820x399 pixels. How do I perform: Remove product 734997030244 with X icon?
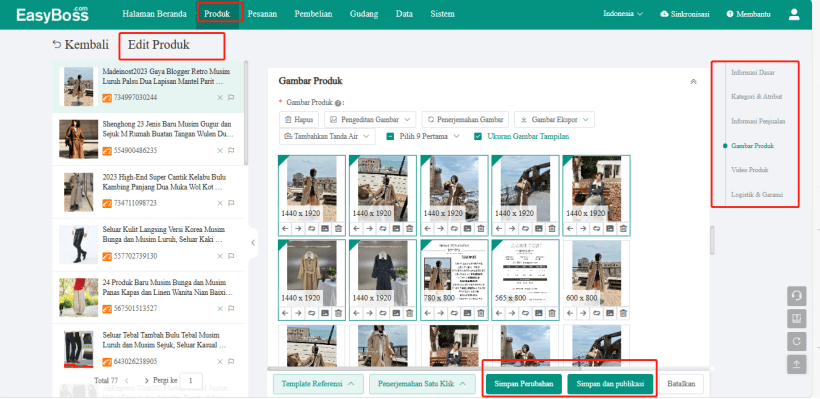pyautogui.click(x=220, y=98)
